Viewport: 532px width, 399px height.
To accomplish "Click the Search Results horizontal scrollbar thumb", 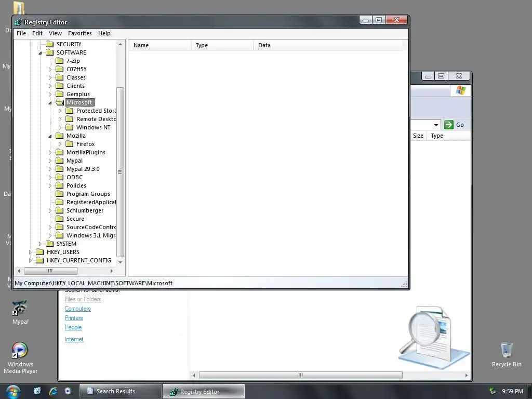I will pyautogui.click(x=301, y=375).
